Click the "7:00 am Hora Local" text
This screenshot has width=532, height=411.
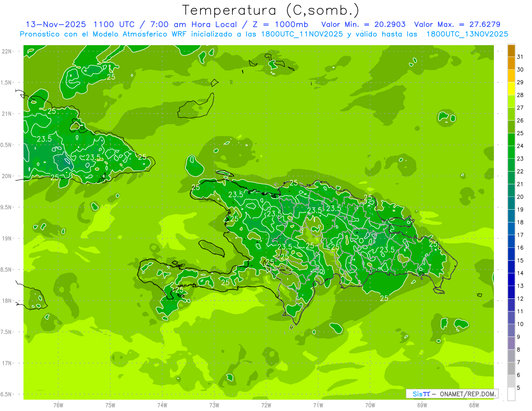click(x=192, y=24)
